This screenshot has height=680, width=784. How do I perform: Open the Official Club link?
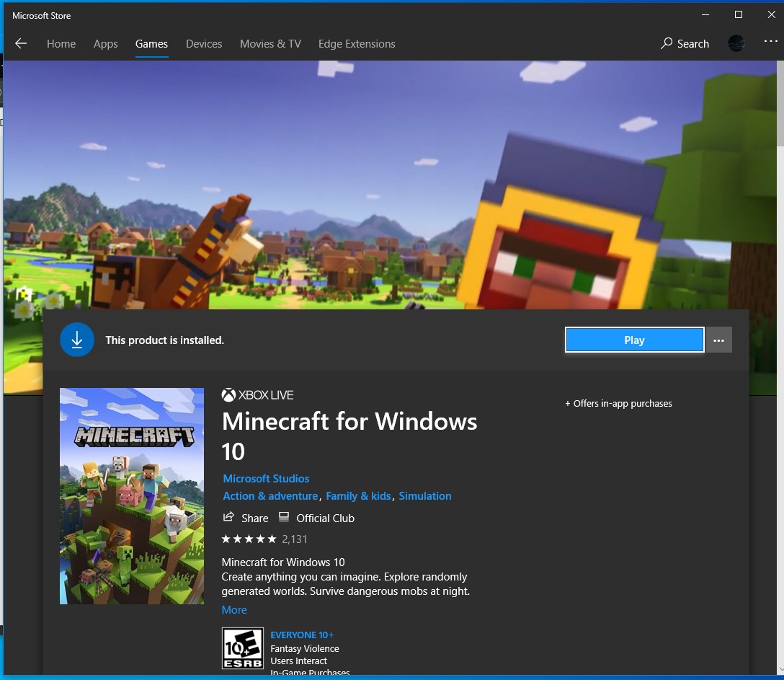[316, 518]
